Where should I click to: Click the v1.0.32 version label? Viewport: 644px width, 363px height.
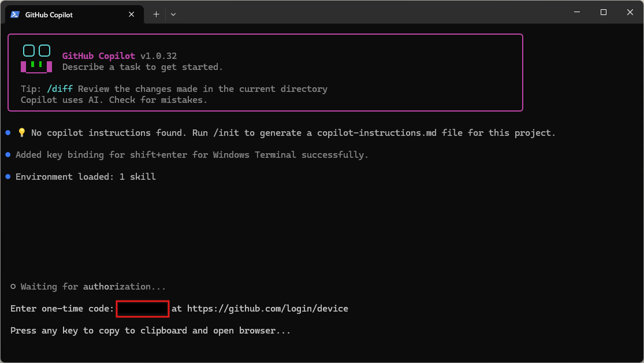point(158,56)
